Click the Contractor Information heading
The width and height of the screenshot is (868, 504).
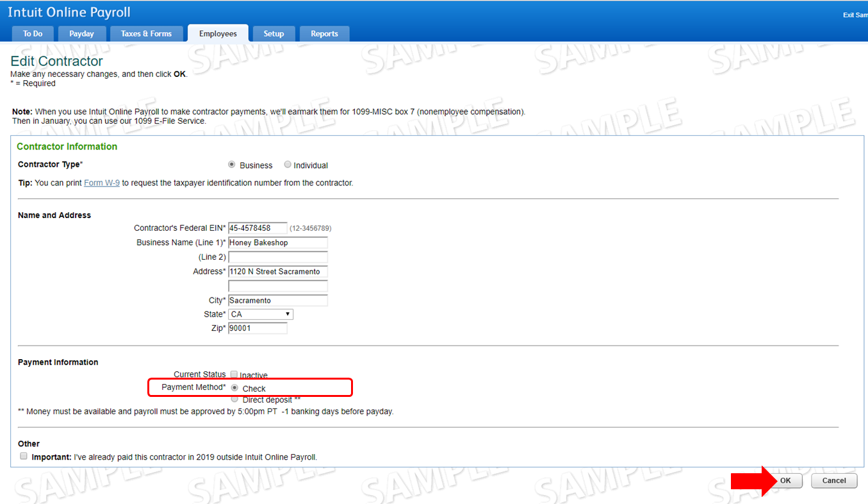pos(67,146)
